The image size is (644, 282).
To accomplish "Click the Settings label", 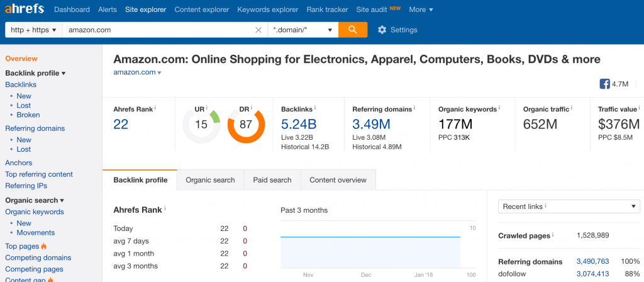I will [404, 30].
